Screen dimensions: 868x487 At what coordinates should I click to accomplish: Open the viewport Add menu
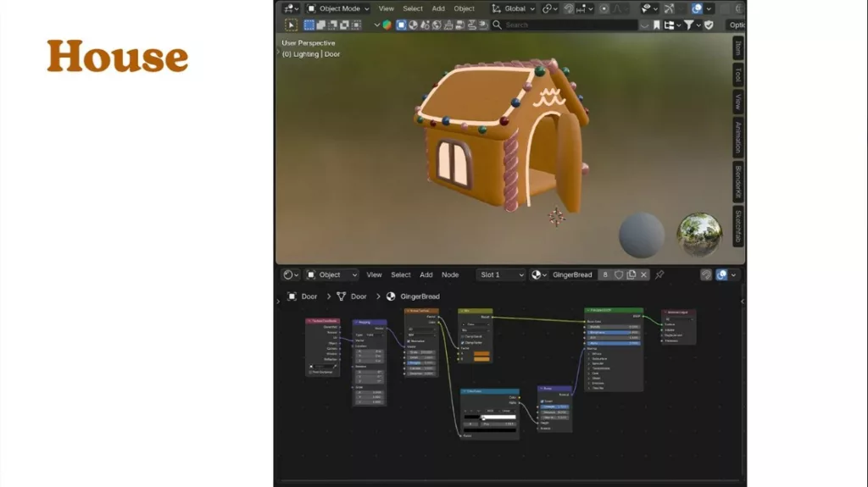pos(438,8)
